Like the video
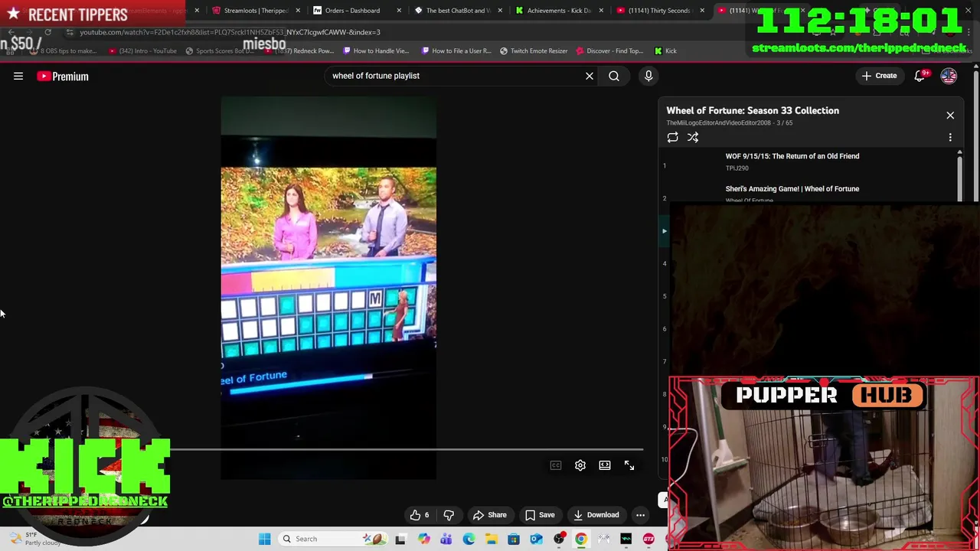This screenshot has width=980, height=551. click(420, 515)
